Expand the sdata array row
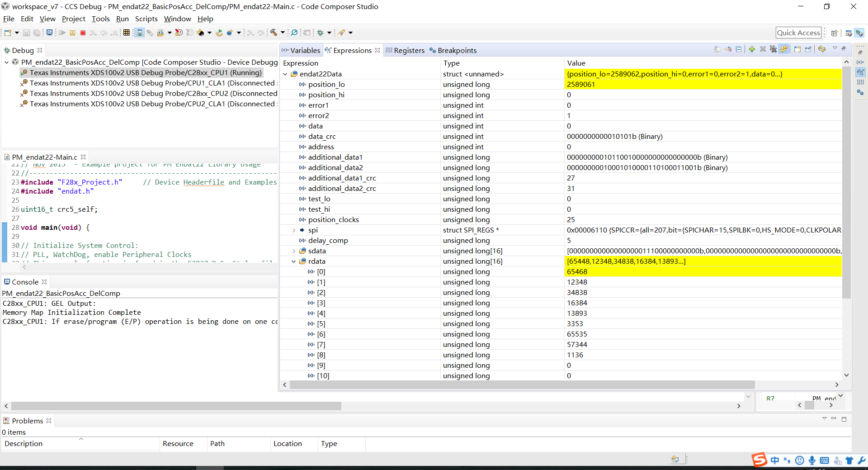868x470 pixels. click(294, 251)
